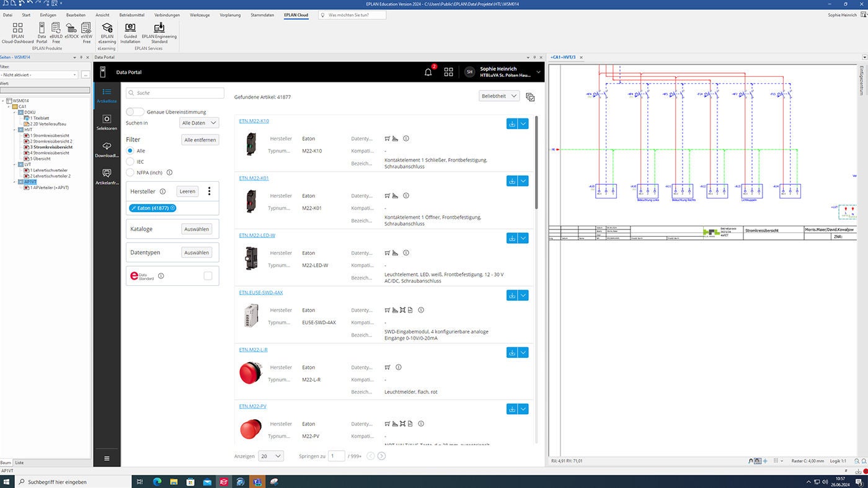Download the ETN.M22-K10 article
Image resolution: width=868 pixels, height=488 pixels.
point(512,123)
